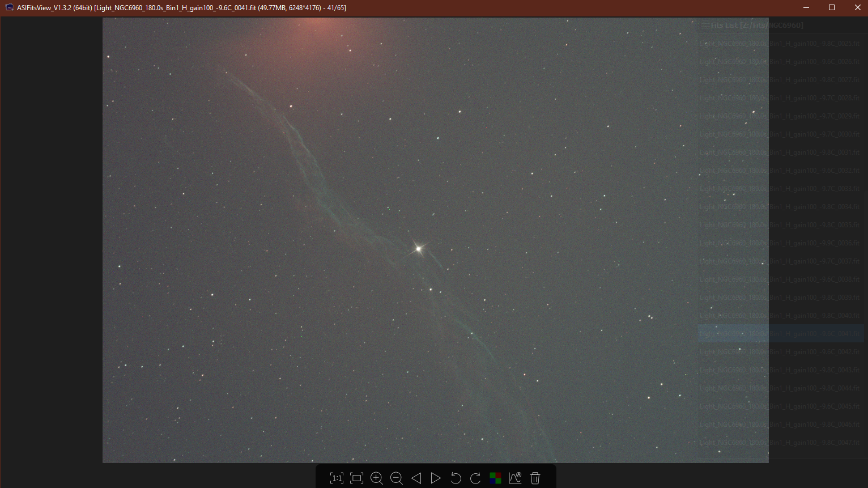Select the file ending in _0034.fit

click(x=781, y=207)
